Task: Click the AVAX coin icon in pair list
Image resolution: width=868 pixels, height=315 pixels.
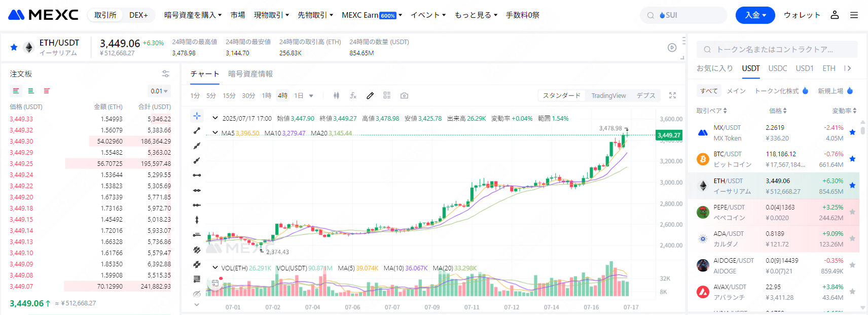Action: [703, 292]
